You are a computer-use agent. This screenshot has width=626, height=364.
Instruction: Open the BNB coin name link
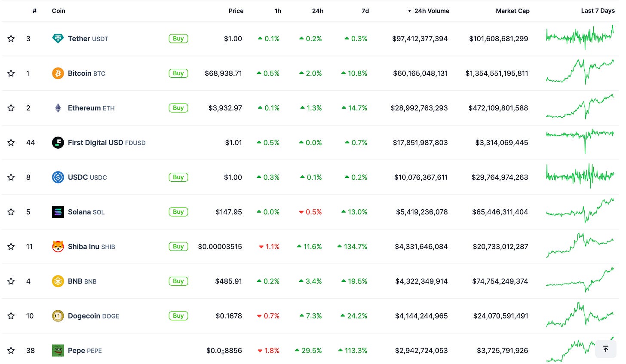[x=82, y=281]
